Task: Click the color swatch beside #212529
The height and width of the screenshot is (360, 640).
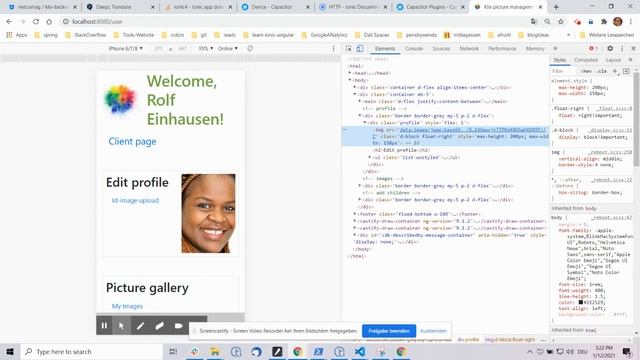Action: pyautogui.click(x=580, y=302)
